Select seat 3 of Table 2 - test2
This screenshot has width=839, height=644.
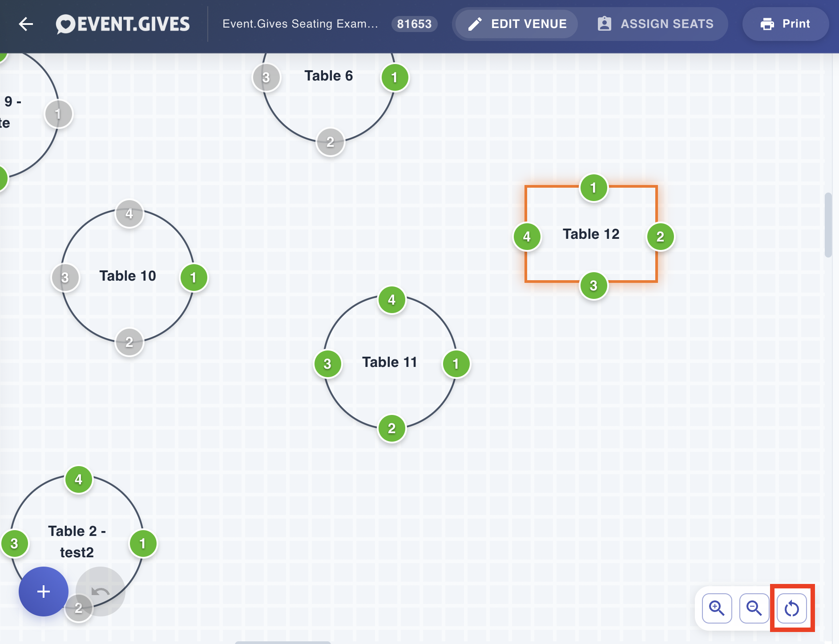[x=14, y=543]
